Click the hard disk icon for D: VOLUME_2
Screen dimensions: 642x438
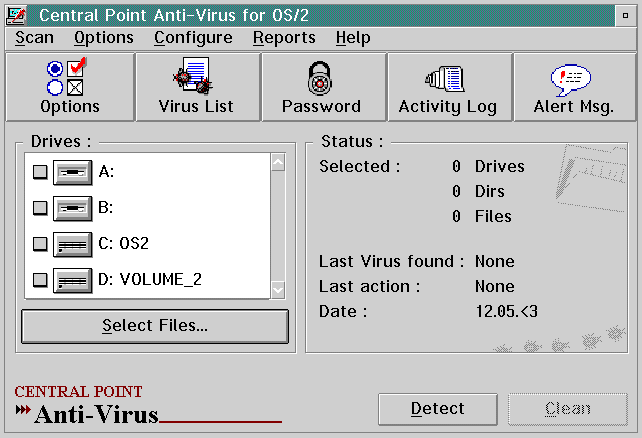pos(72,280)
